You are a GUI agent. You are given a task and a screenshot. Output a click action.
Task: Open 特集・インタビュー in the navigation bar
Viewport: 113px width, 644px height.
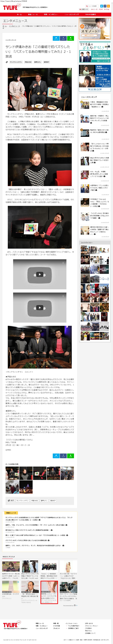pos(51,15)
